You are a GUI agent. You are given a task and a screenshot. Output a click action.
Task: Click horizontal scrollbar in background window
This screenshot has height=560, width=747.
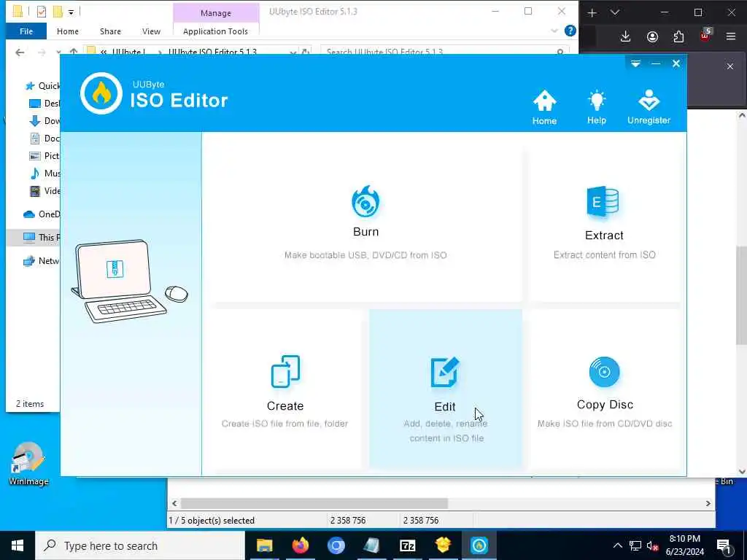(314, 503)
